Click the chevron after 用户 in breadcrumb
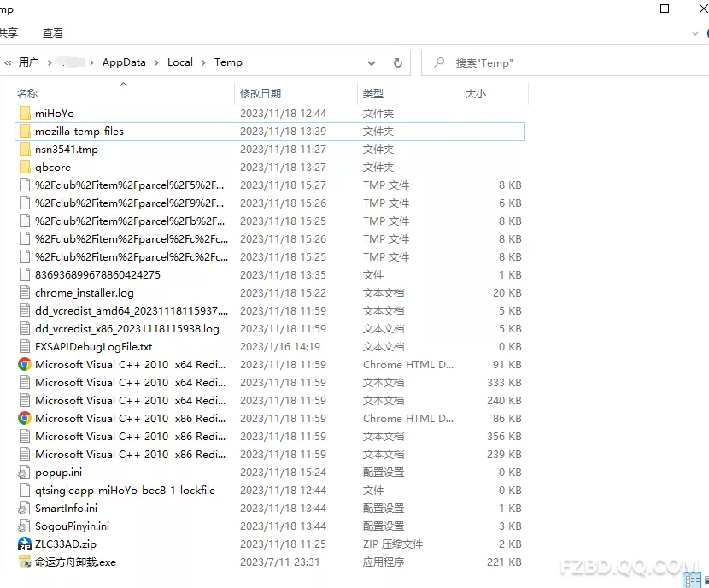The width and height of the screenshot is (709, 588). (50, 62)
